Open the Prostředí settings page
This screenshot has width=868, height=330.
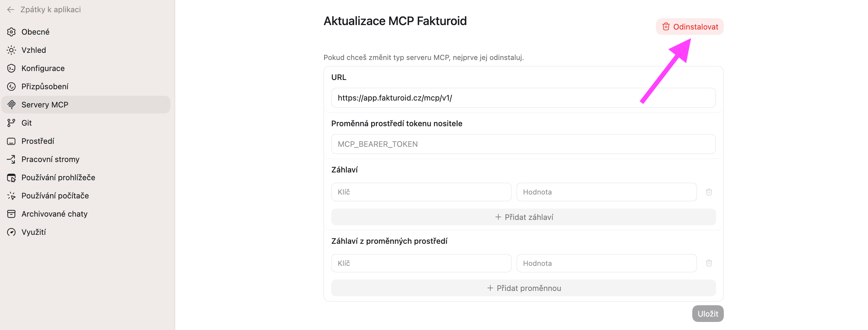tap(38, 141)
